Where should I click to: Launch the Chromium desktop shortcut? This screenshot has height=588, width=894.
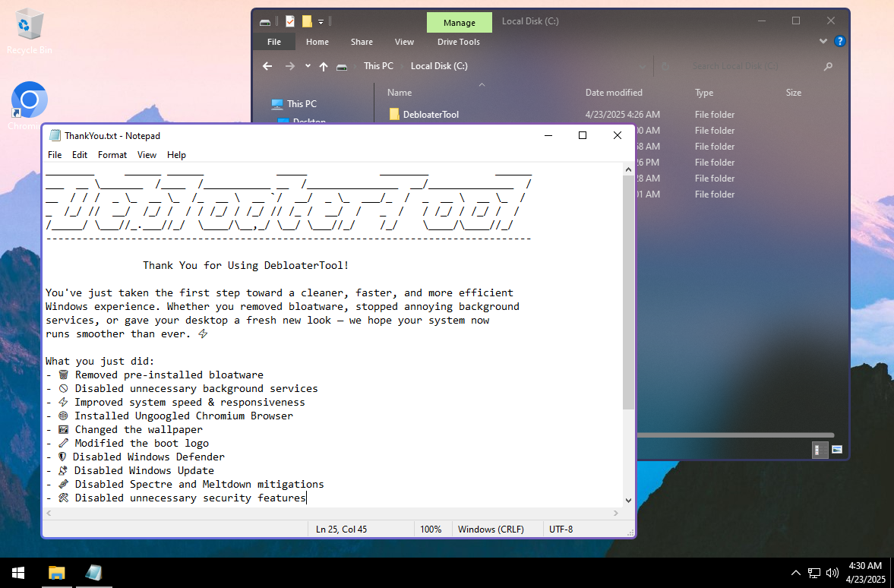click(x=29, y=106)
